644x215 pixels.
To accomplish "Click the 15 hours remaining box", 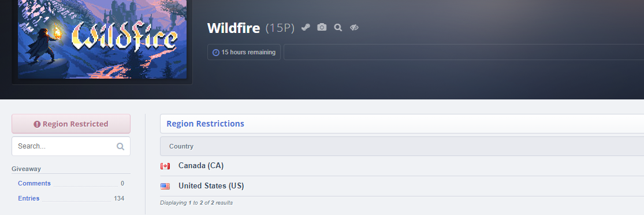I will 244,52.
